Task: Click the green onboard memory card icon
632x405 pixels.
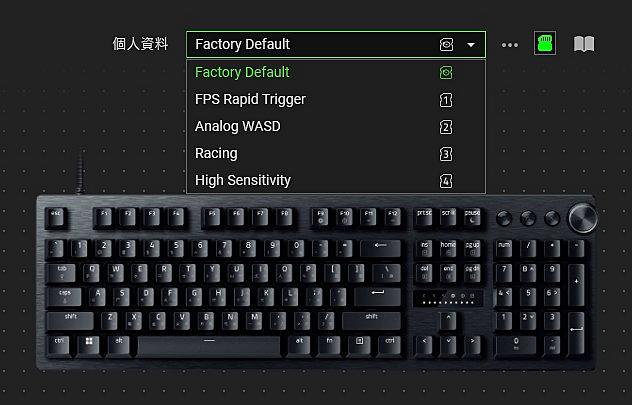Action: 545,43
